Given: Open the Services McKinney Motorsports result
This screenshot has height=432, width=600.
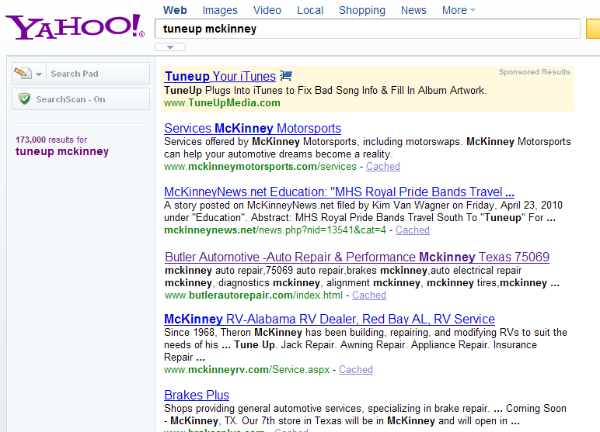Looking at the screenshot, I should coord(252,129).
